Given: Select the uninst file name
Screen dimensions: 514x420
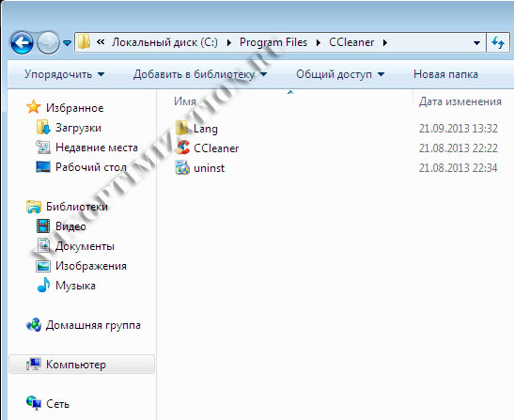Looking at the screenshot, I should [x=210, y=168].
